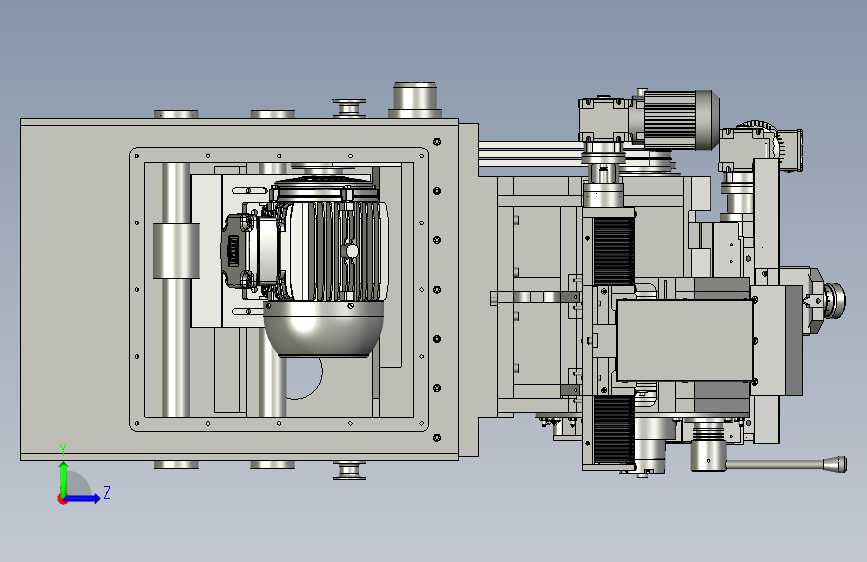
Task: Select the motor's domed fan cover
Action: click(323, 329)
